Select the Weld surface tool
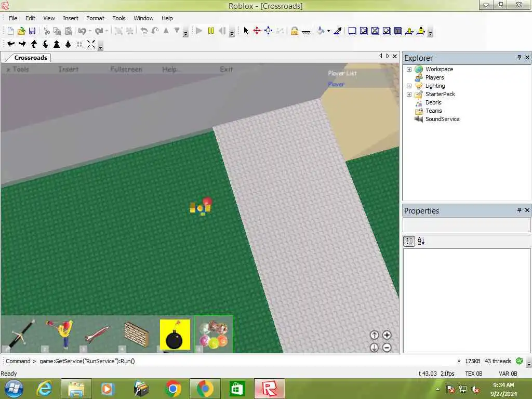 [375, 31]
